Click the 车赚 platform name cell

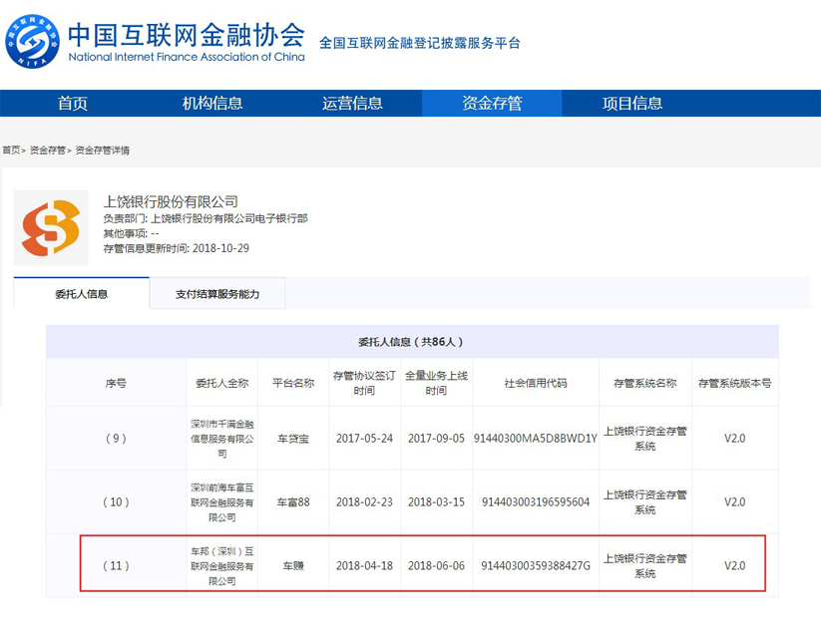pyautogui.click(x=293, y=566)
